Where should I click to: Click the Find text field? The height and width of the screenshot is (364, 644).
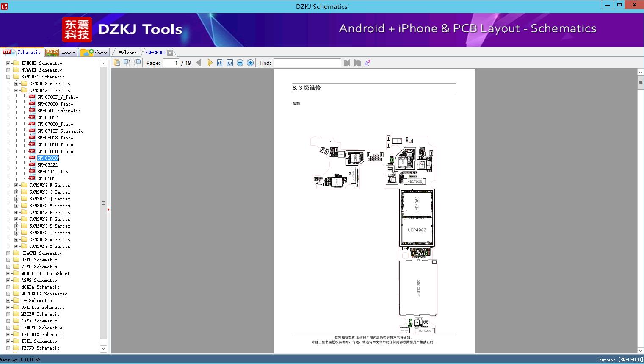[x=307, y=63]
